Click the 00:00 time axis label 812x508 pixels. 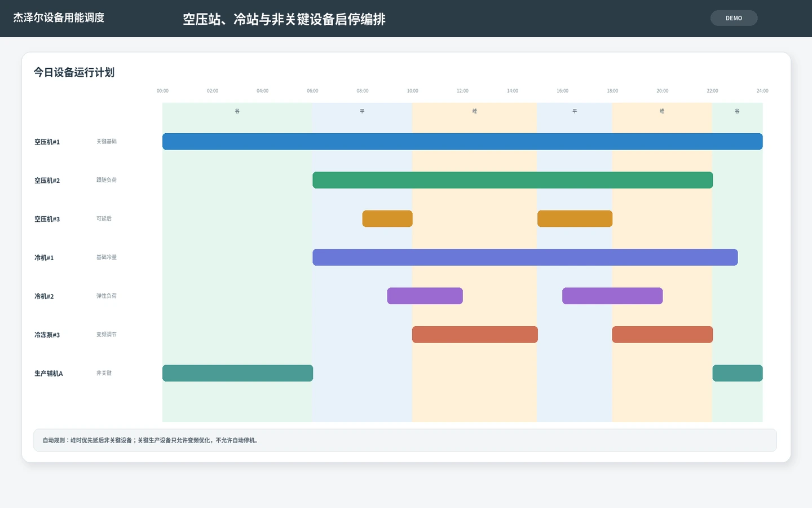click(162, 91)
